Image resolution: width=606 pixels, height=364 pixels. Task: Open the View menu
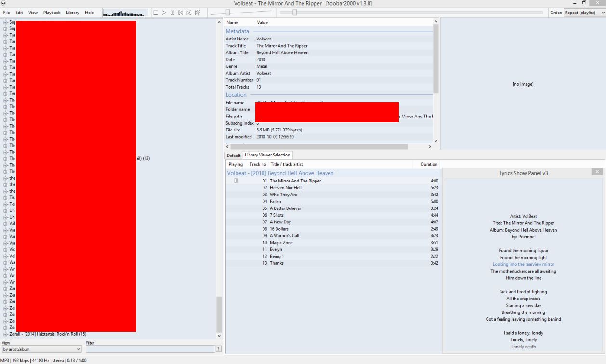[33, 13]
